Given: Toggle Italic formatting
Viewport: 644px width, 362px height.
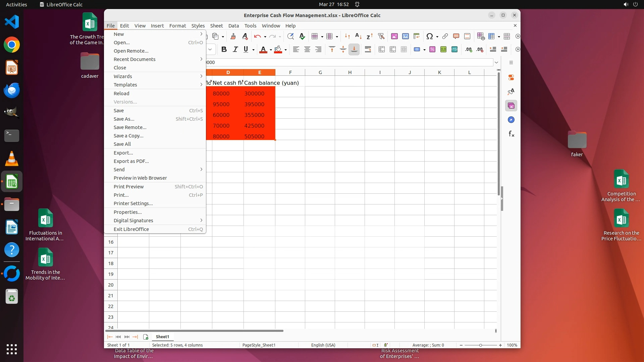Looking at the screenshot, I should click(235, 50).
